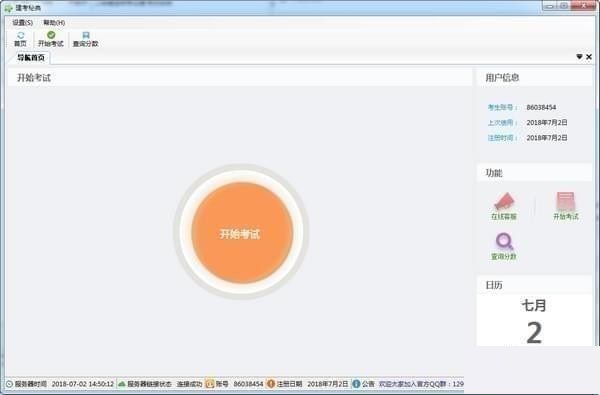Click the 日历 panel header
This screenshot has width=600, height=395.
point(535,285)
